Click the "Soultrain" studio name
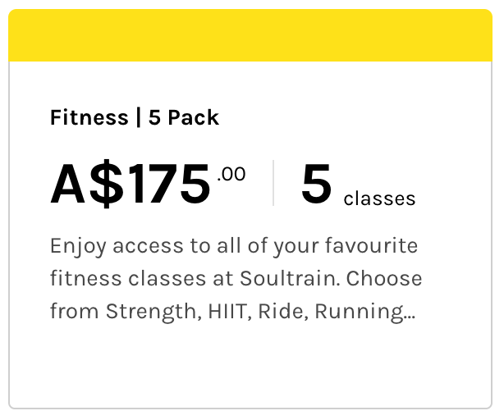The width and height of the screenshot is (504, 420). 289,278
